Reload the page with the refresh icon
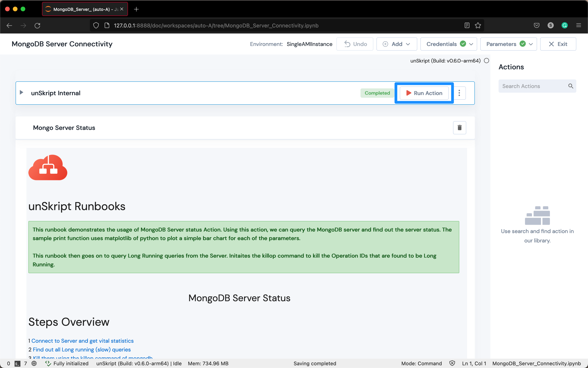 pos(37,26)
